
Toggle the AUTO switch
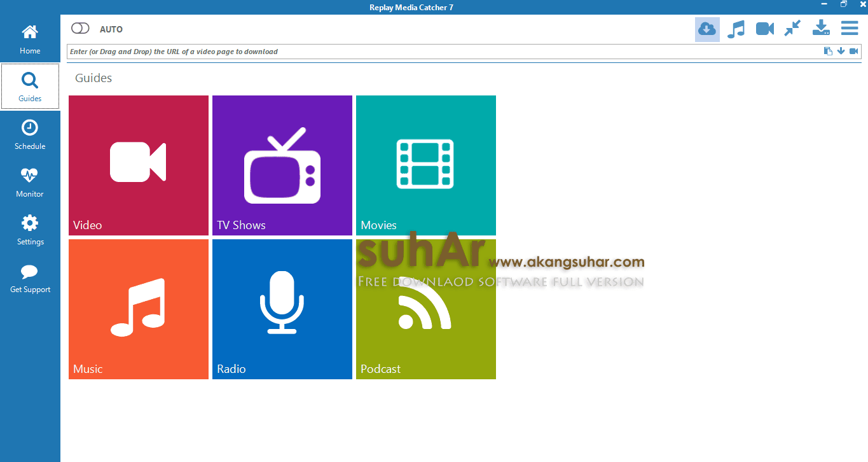pos(81,29)
